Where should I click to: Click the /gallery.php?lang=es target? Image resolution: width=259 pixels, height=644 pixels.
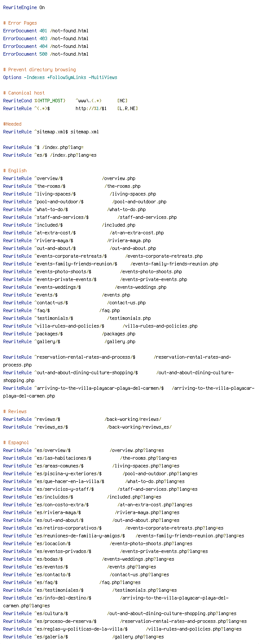click(138, 637)
